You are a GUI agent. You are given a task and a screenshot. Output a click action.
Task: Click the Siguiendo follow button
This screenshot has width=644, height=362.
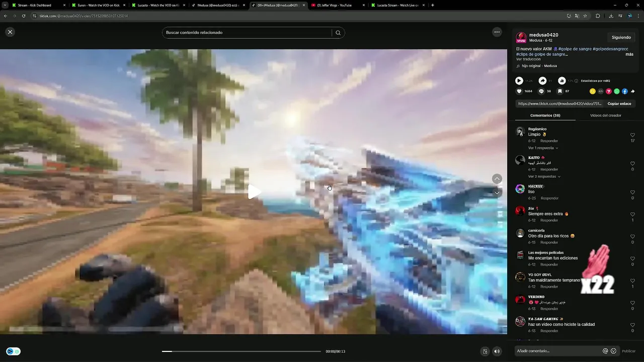(x=621, y=37)
